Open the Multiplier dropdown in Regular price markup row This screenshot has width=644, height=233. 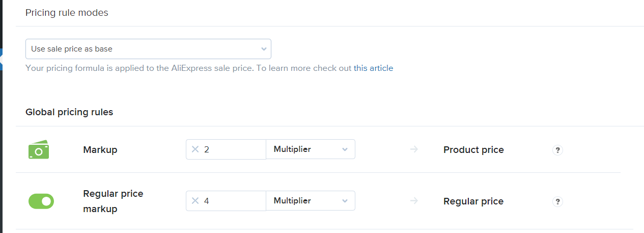311,201
